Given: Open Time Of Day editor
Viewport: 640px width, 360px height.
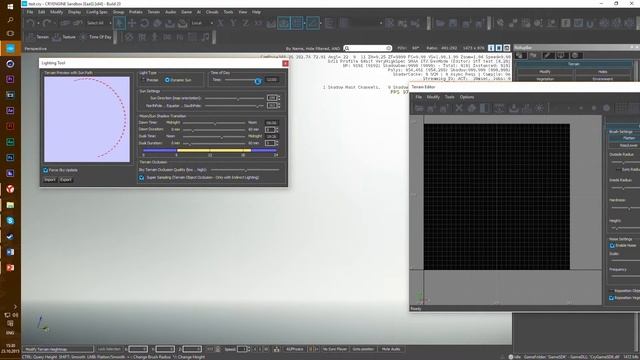Looking at the screenshot, I should [x=96, y=37].
